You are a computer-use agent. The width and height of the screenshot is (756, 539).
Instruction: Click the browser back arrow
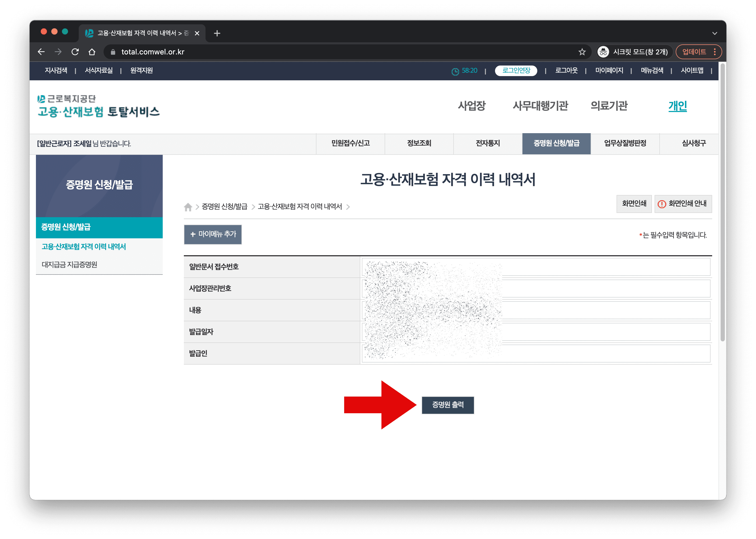41,52
